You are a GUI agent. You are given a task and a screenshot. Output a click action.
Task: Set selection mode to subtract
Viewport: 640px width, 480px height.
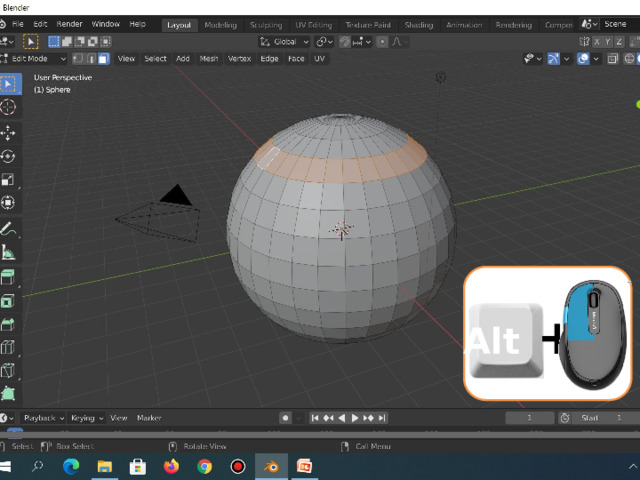point(80,42)
